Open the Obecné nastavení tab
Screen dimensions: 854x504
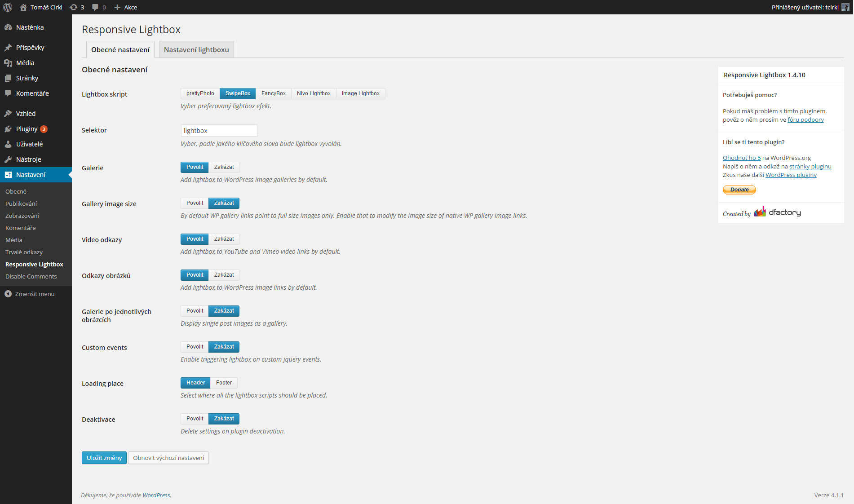pyautogui.click(x=120, y=49)
